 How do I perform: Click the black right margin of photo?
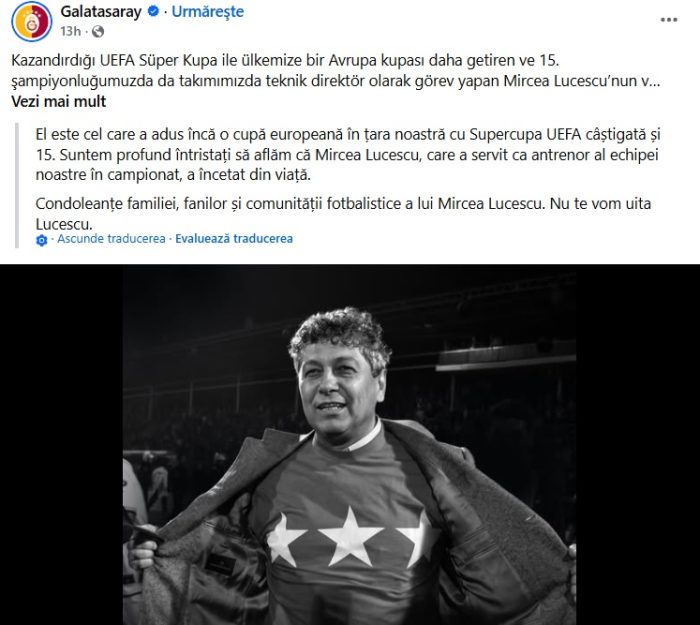point(638,445)
